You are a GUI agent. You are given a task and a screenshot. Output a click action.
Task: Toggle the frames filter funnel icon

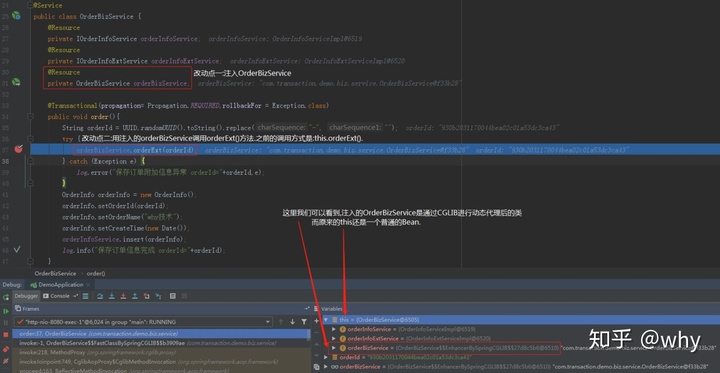[x=304, y=322]
